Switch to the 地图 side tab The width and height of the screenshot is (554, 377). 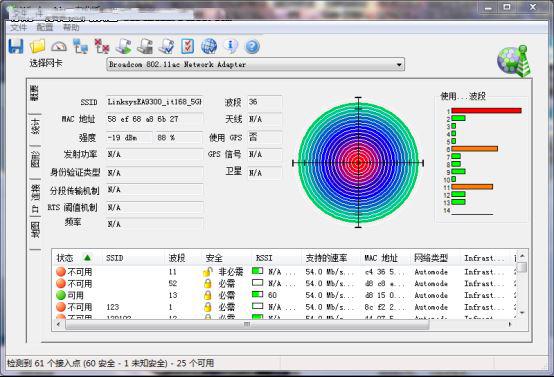coord(35,230)
